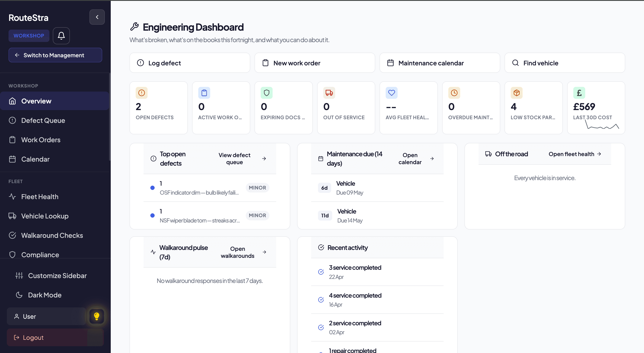The image size is (644, 353).
Task: Click Walkaround pulse activity icon
Action: 153,252
